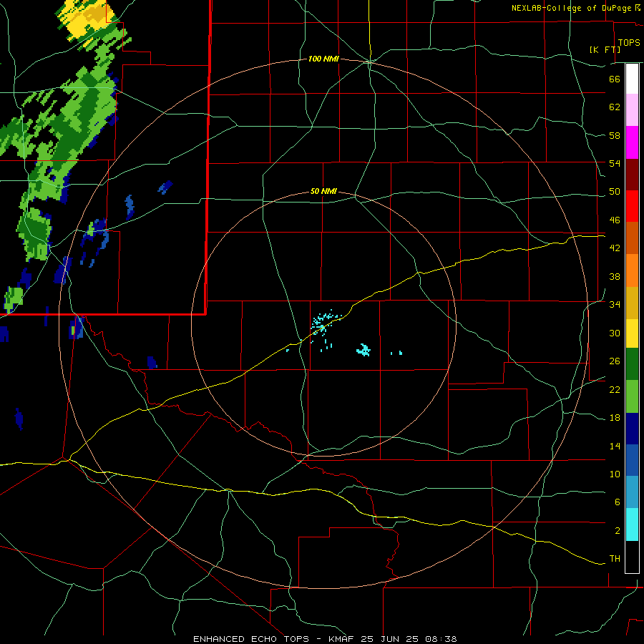Viewport: 644px width, 644px height.
Task: Select the light pink legend color band
Action: pos(632,110)
